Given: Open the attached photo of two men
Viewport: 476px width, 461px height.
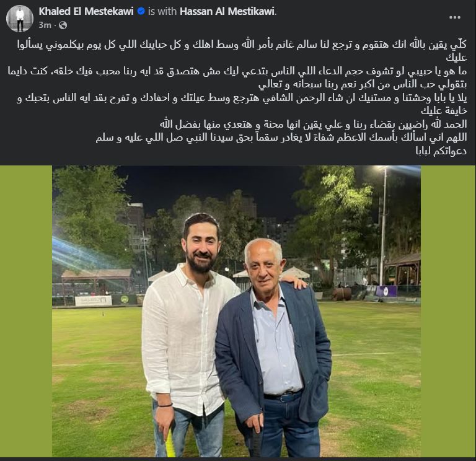Looking at the screenshot, I should (236, 311).
